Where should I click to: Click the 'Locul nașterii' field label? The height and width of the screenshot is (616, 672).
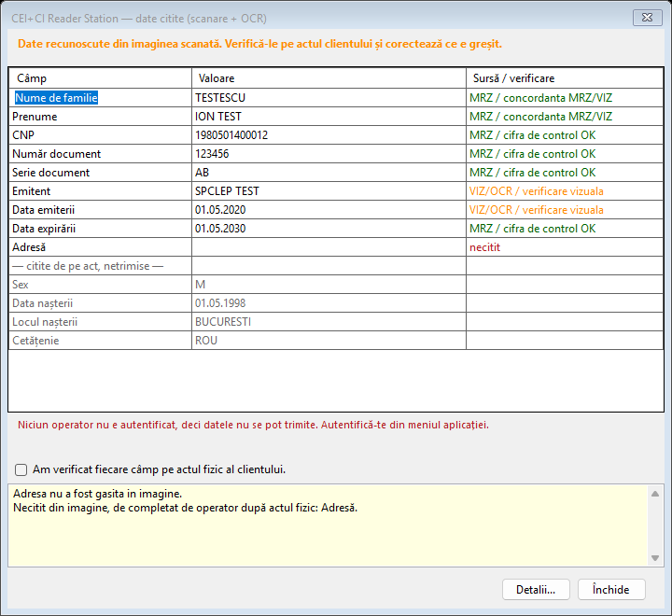pos(45,322)
